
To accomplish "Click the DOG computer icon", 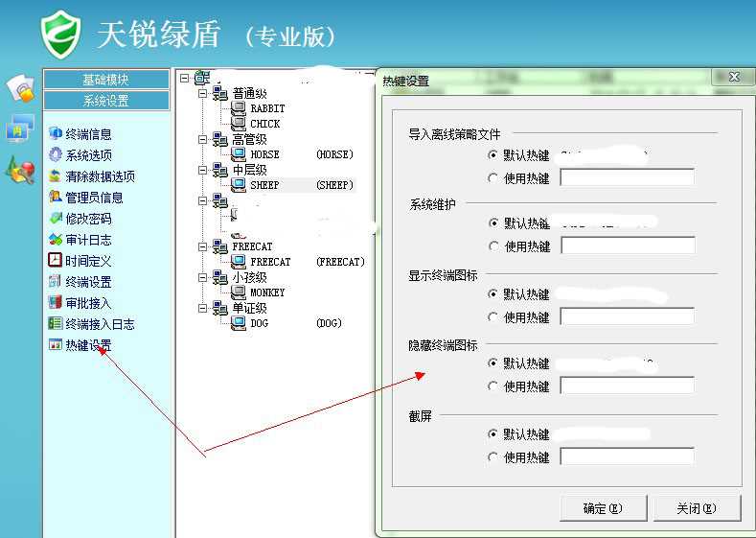I will click(239, 323).
